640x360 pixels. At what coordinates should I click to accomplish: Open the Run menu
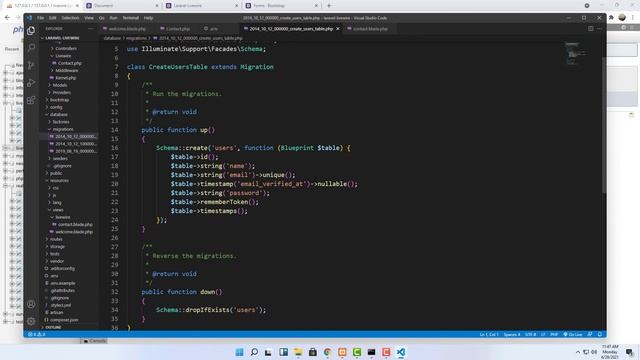tap(113, 18)
